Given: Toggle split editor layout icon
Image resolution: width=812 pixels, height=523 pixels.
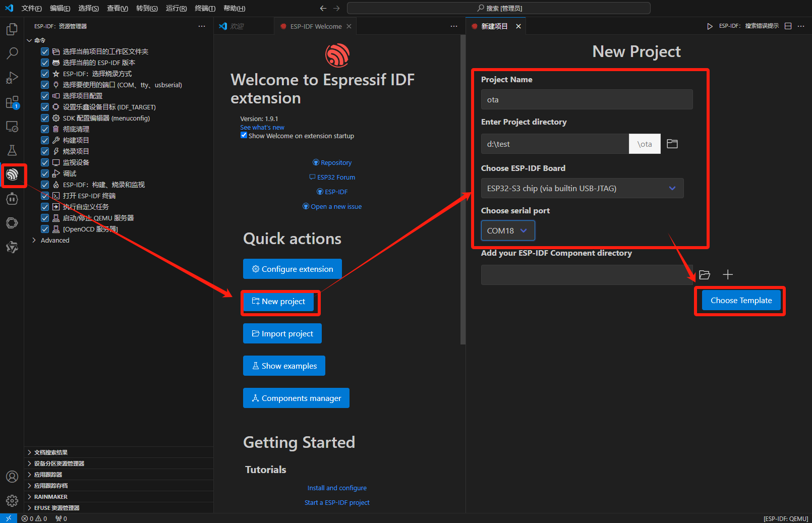Looking at the screenshot, I should pos(788,26).
